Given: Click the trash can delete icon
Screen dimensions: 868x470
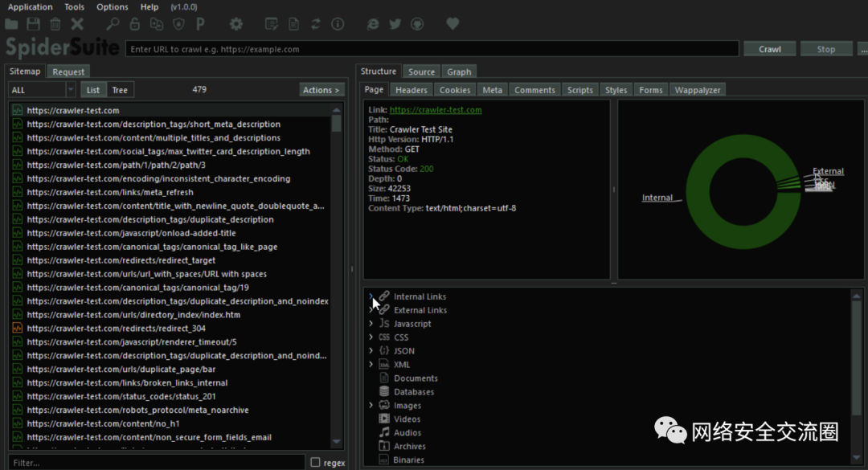Looking at the screenshot, I should [x=55, y=24].
